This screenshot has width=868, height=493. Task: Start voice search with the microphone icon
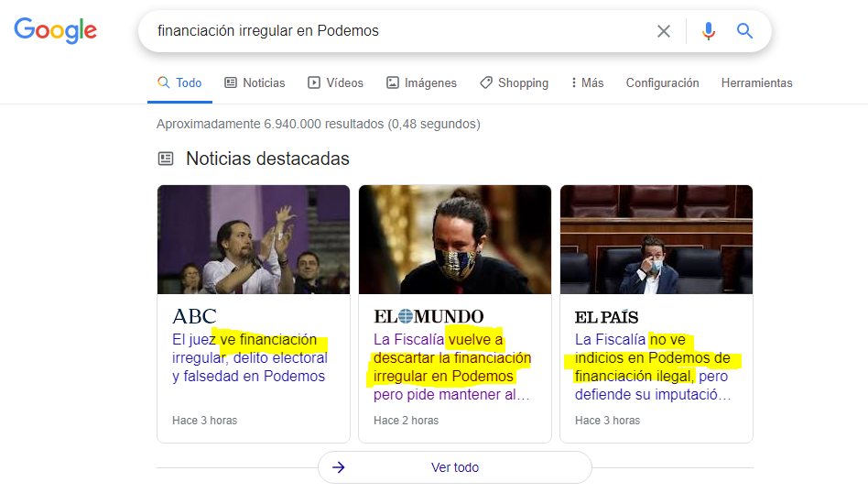pyautogui.click(x=708, y=31)
